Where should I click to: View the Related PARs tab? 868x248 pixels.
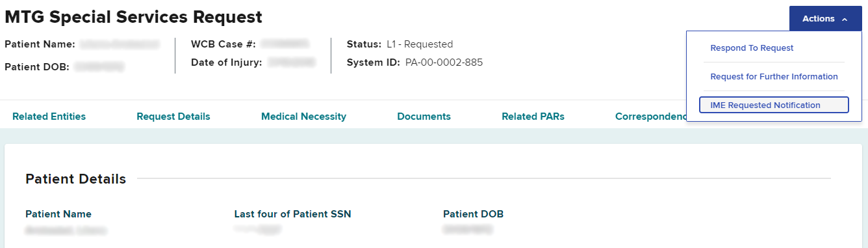(x=533, y=117)
